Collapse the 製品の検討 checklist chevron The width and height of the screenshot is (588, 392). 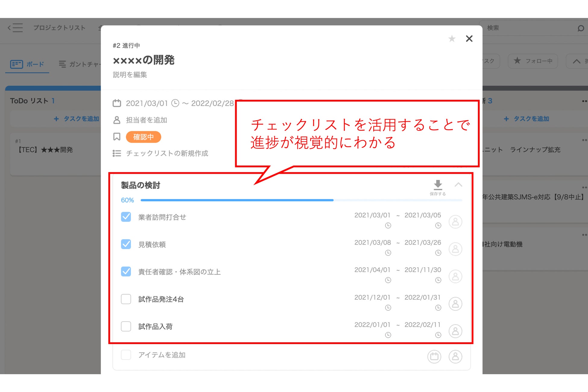tap(458, 185)
